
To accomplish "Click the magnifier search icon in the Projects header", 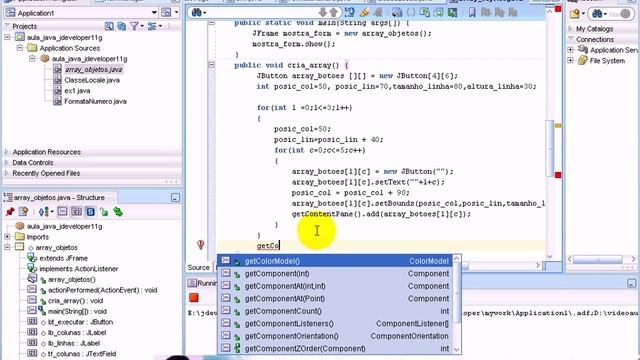I will (109, 26).
